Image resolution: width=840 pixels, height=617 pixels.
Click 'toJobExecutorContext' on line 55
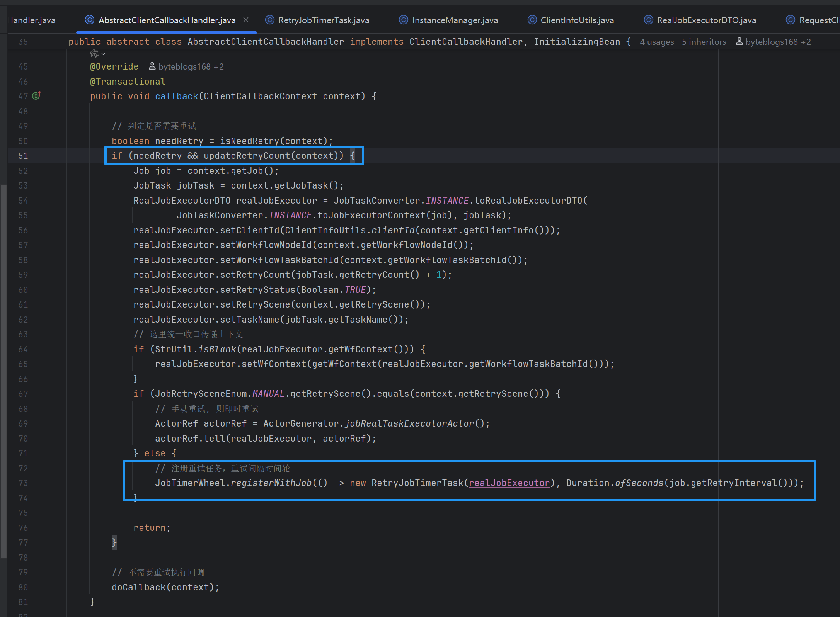[x=371, y=215]
